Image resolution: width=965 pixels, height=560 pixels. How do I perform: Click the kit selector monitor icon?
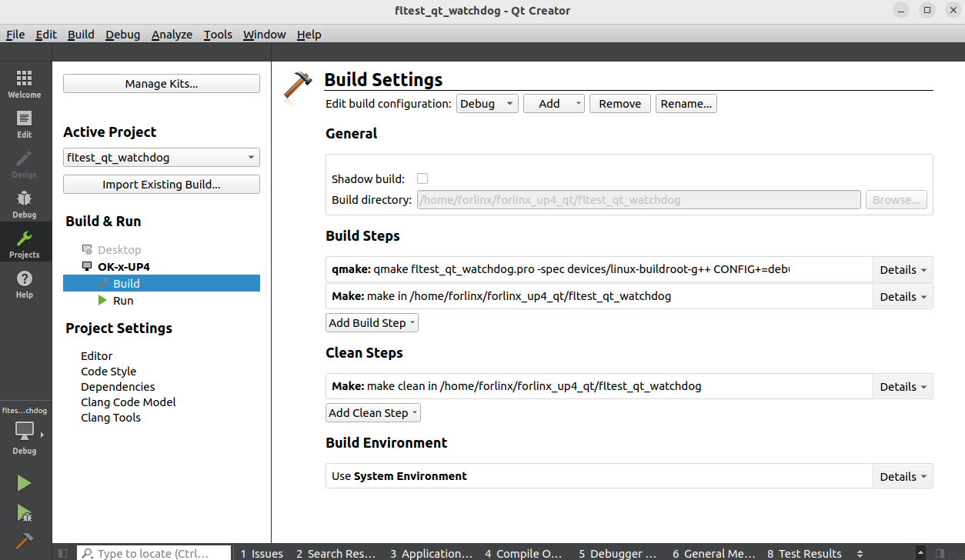tap(25, 431)
